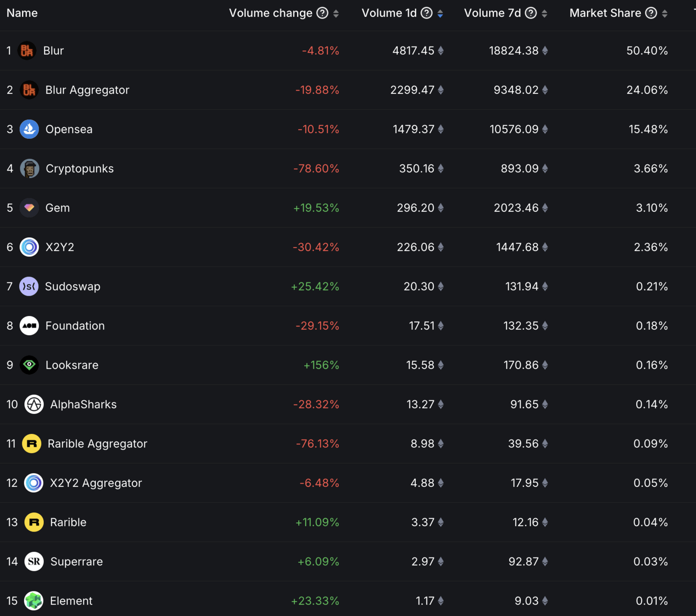Click the Market Share column header
This screenshot has width=696, height=616.
(605, 13)
